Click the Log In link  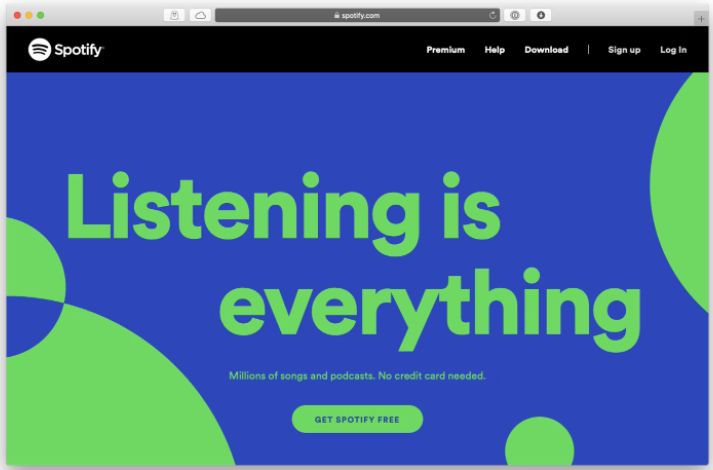[673, 50]
